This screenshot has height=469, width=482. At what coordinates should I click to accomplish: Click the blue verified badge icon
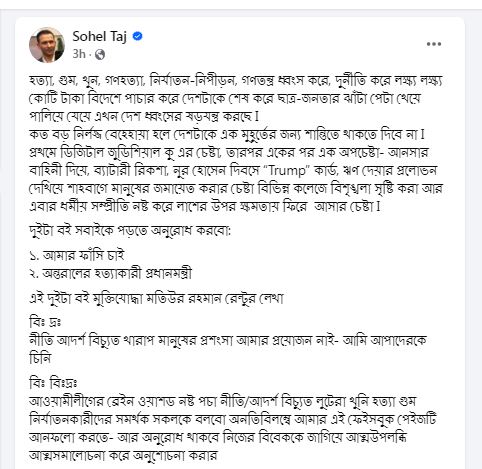click(137, 36)
